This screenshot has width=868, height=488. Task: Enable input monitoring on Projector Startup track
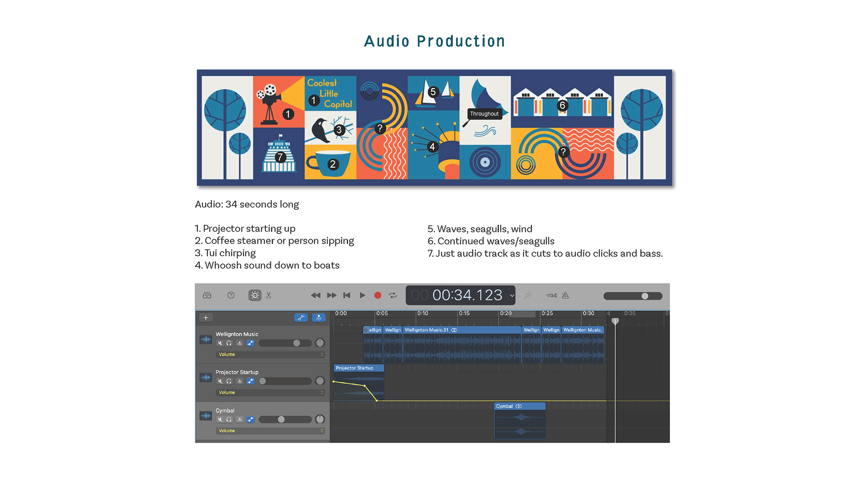pyautogui.click(x=240, y=381)
